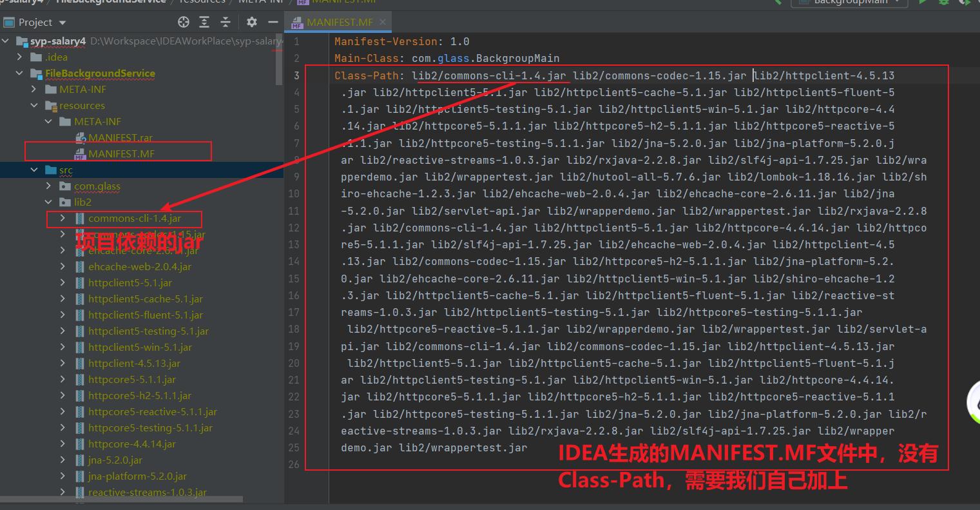Screen dimensions: 980x510
Task: Click the .idea folder icon
Action: [x=36, y=57]
